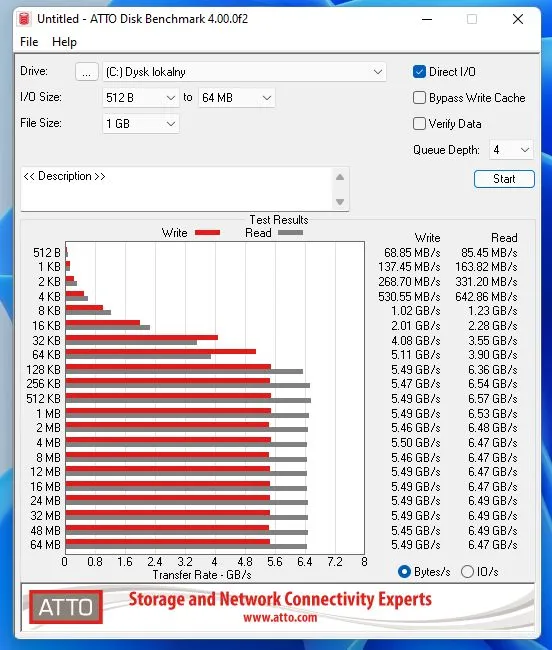Click the Transfer Rate - GB/s axis label
Image resolution: width=552 pixels, height=650 pixels.
tap(202, 575)
